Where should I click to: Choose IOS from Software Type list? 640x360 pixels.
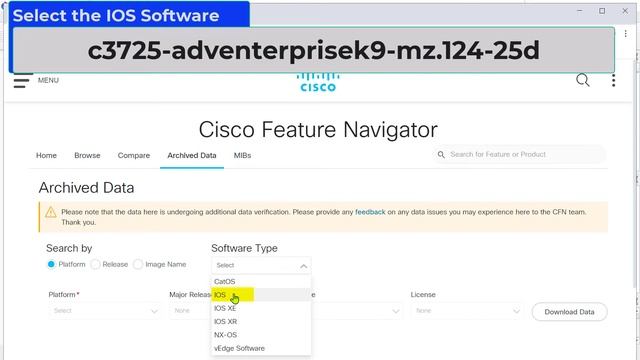pos(261,295)
